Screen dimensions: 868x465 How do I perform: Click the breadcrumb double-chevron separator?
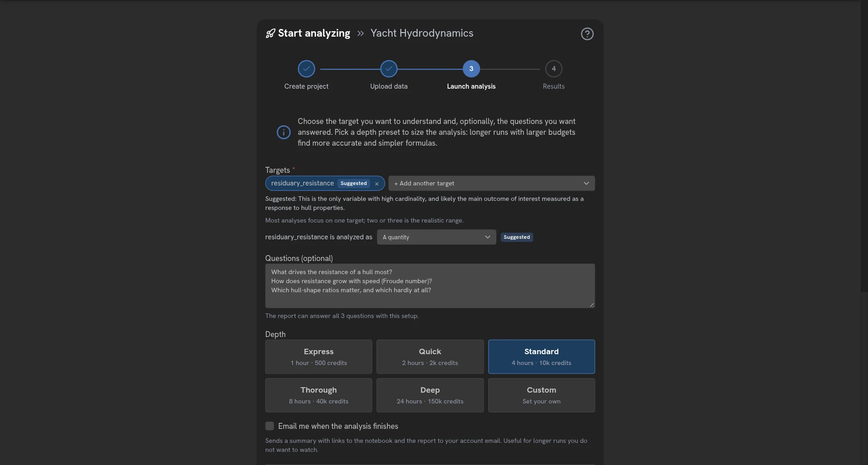(360, 33)
